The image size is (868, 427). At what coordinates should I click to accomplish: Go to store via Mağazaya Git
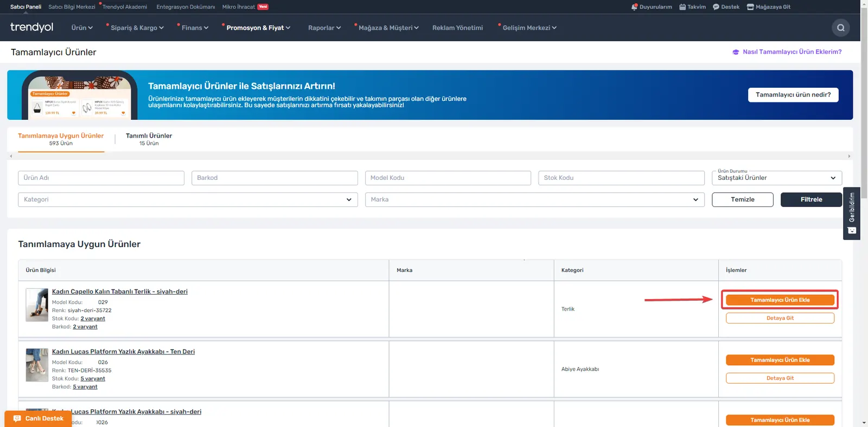pyautogui.click(x=768, y=7)
